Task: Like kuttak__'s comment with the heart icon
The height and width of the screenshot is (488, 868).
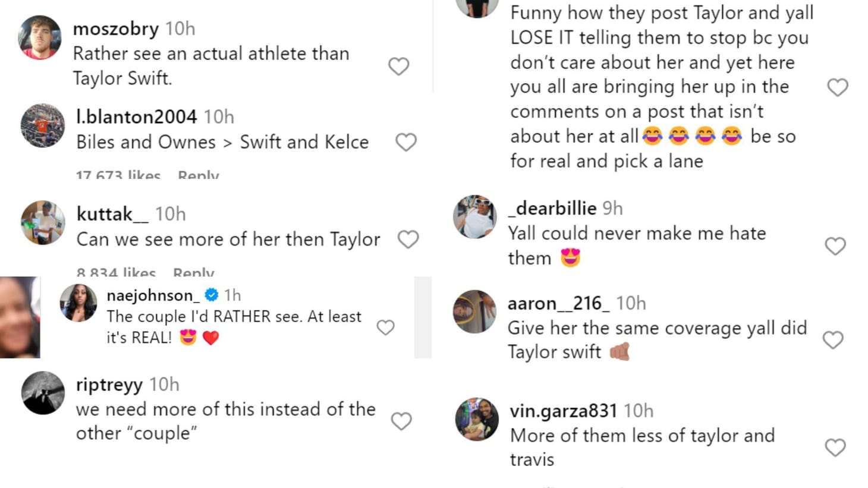Action: [408, 240]
